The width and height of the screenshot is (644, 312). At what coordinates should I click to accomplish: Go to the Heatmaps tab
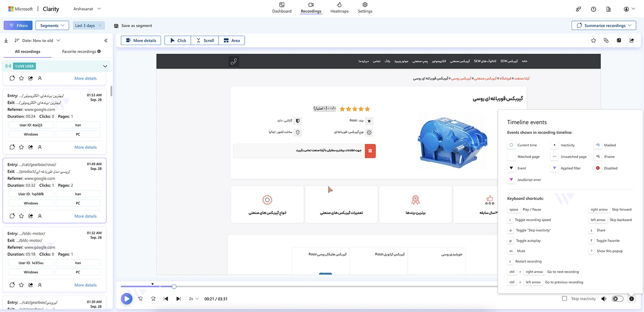[x=339, y=8]
